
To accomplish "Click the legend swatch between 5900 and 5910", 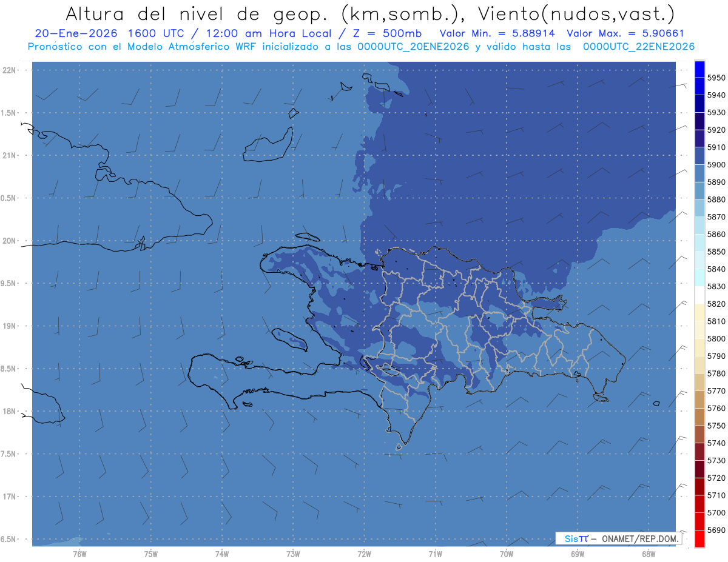I will pos(699,156).
